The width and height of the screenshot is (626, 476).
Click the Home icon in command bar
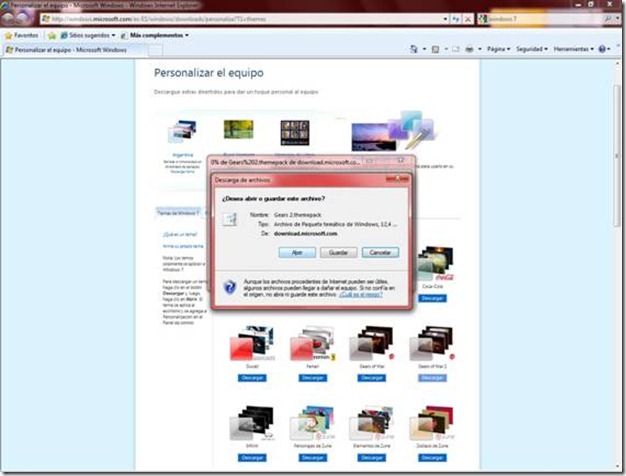pyautogui.click(x=414, y=49)
